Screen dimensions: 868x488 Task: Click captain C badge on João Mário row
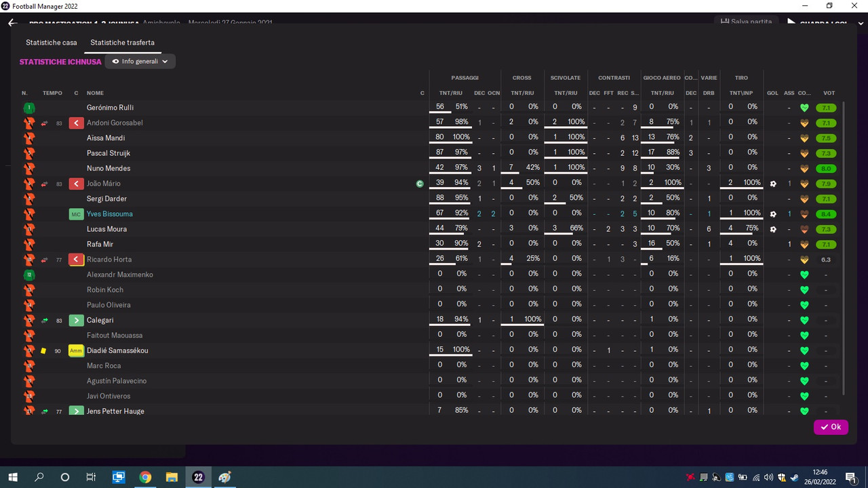(420, 184)
